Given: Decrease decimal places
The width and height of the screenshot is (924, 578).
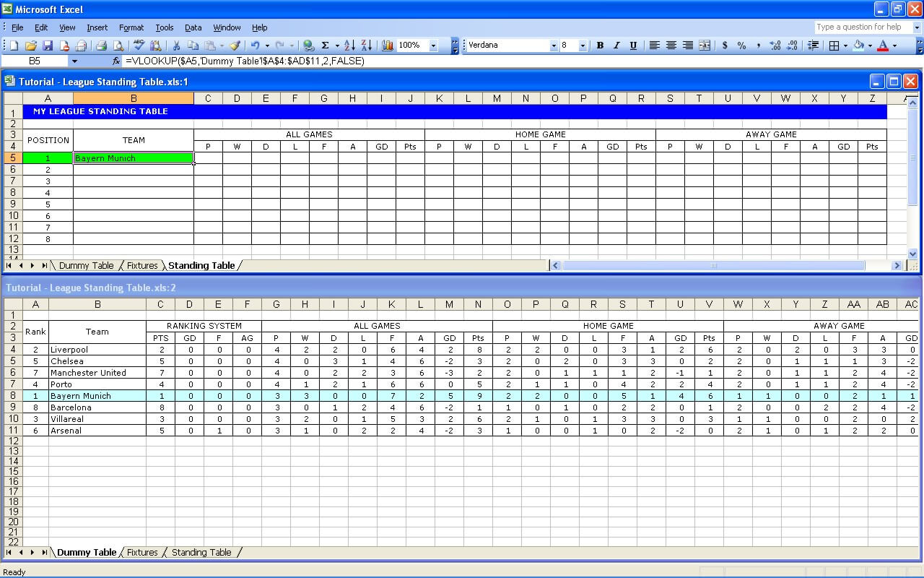Looking at the screenshot, I should pyautogui.click(x=792, y=46).
